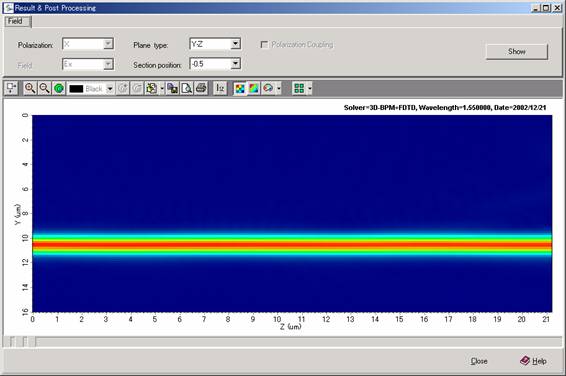Open the Black color dropdown arrow
This screenshot has width=566, height=376.
(110, 88)
